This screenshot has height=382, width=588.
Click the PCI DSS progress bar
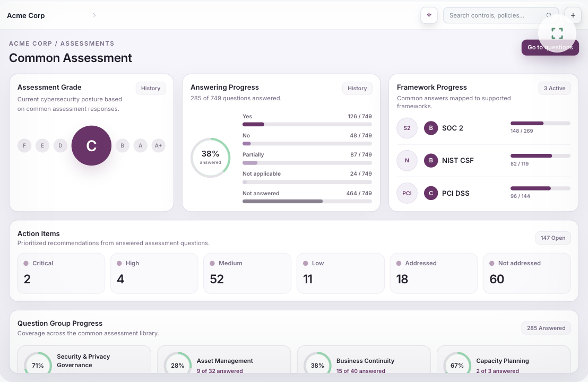[x=540, y=188]
